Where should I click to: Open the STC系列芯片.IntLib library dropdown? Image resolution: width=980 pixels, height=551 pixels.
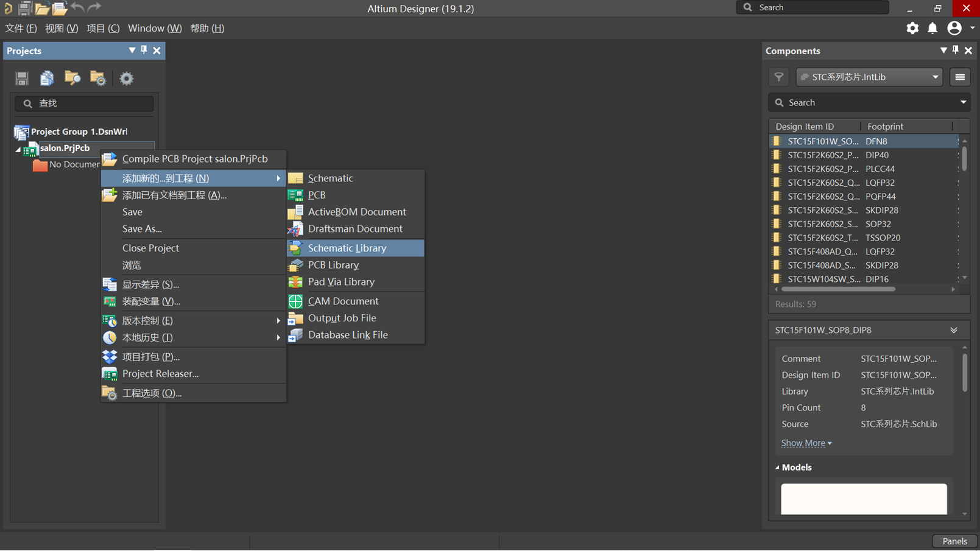tap(869, 77)
